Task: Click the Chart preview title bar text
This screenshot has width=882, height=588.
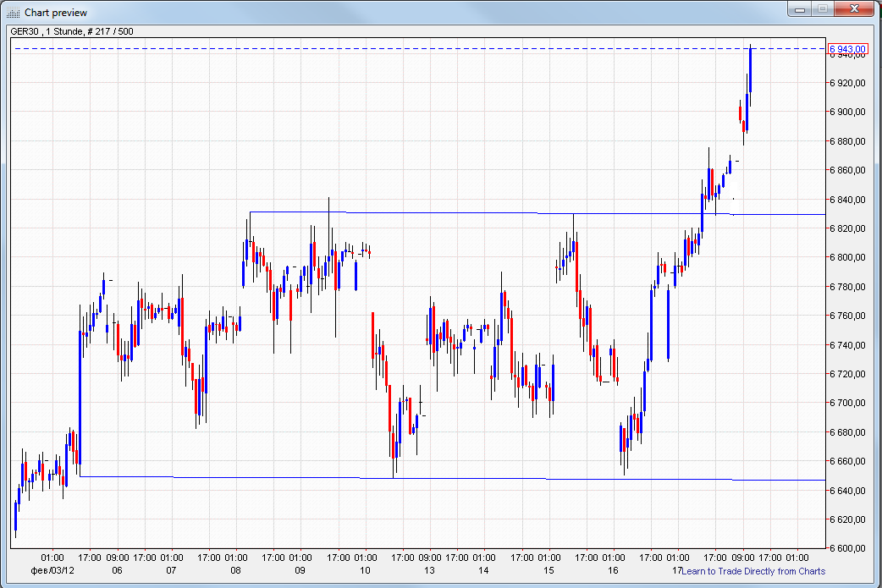Action: pyautogui.click(x=55, y=12)
